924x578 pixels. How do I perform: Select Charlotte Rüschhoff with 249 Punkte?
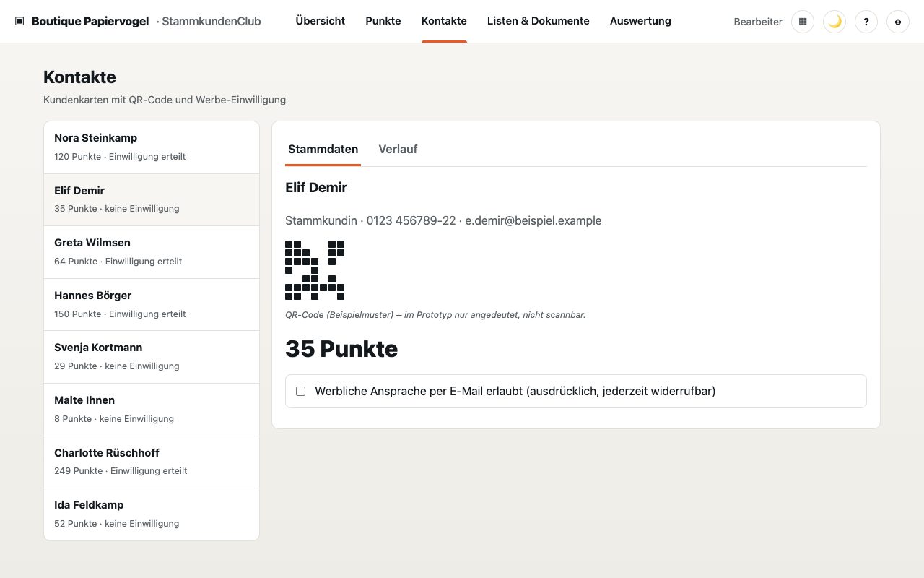(152, 462)
